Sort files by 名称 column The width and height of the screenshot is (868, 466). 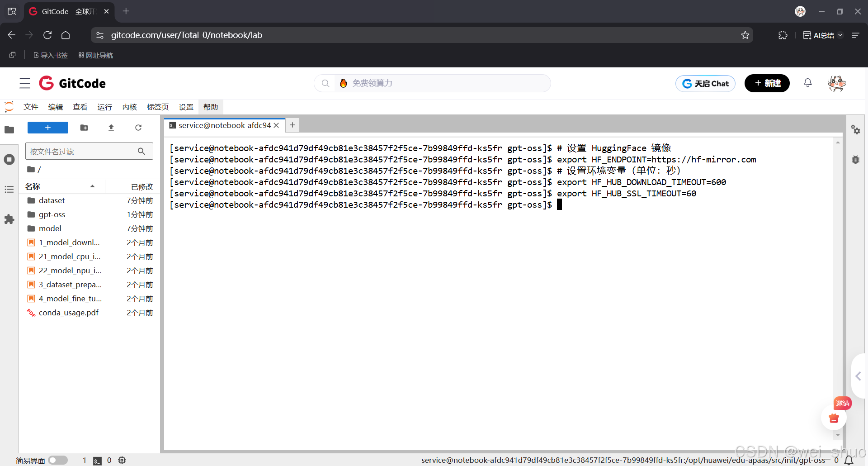tap(61, 186)
